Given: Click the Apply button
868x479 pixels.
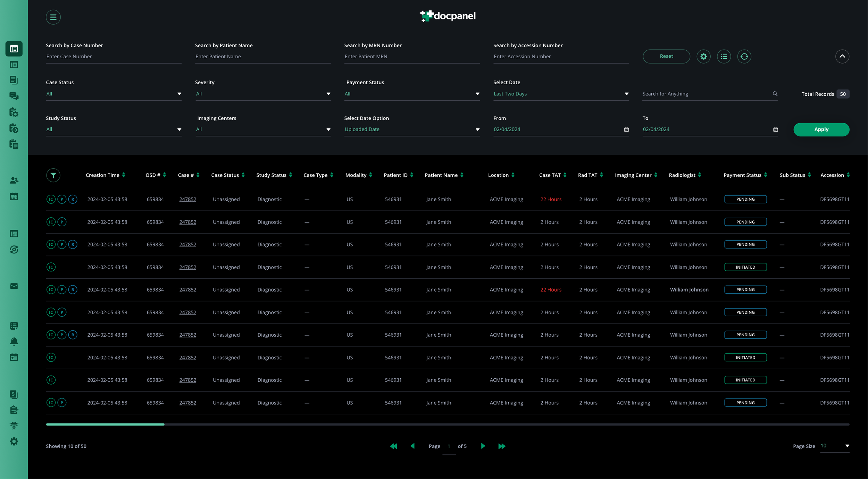Looking at the screenshot, I should tap(821, 129).
